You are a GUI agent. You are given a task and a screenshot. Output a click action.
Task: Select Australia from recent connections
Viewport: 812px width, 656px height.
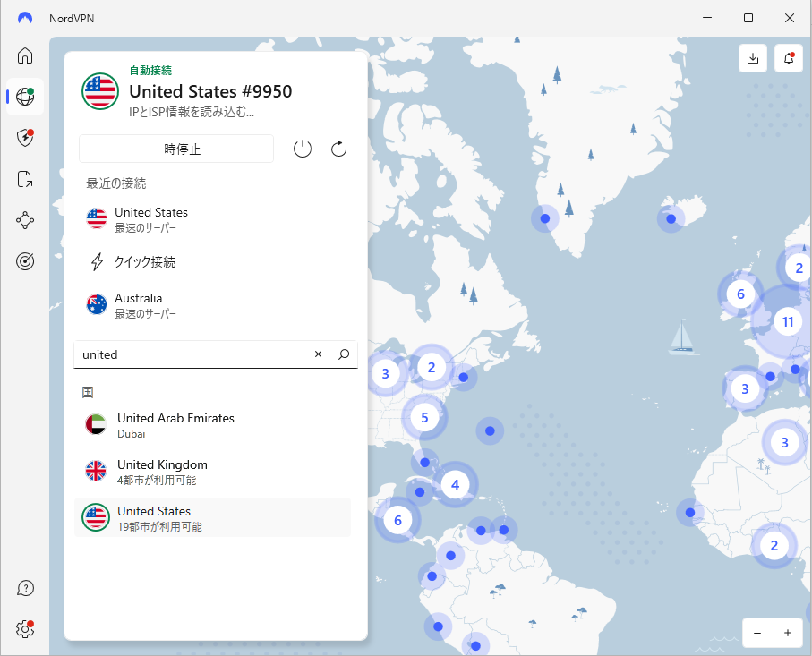[216, 305]
